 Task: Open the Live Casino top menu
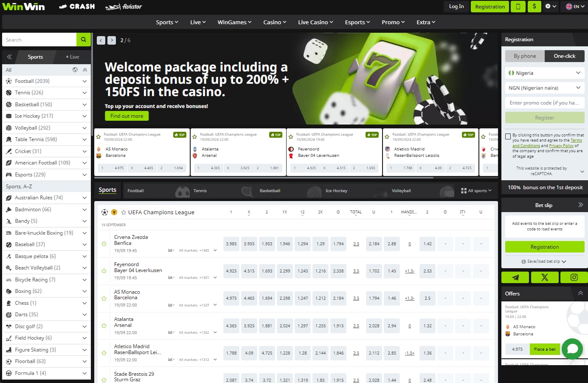[315, 22]
